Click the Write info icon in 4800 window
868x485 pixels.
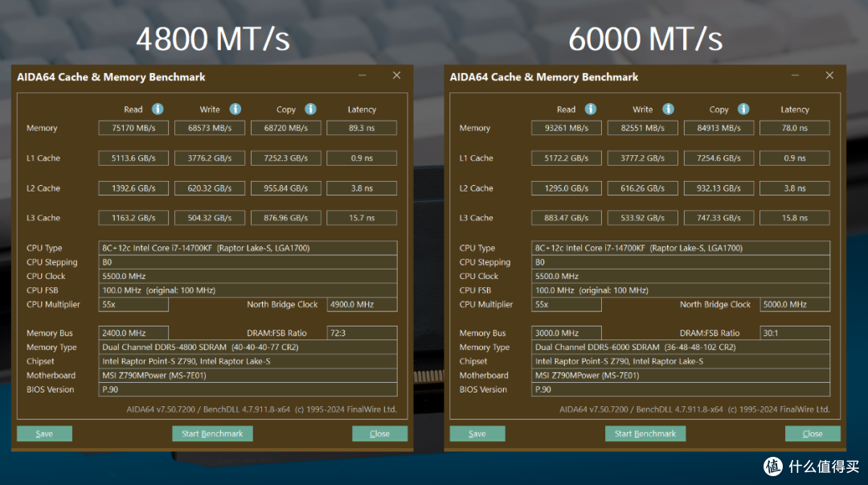[x=235, y=109]
